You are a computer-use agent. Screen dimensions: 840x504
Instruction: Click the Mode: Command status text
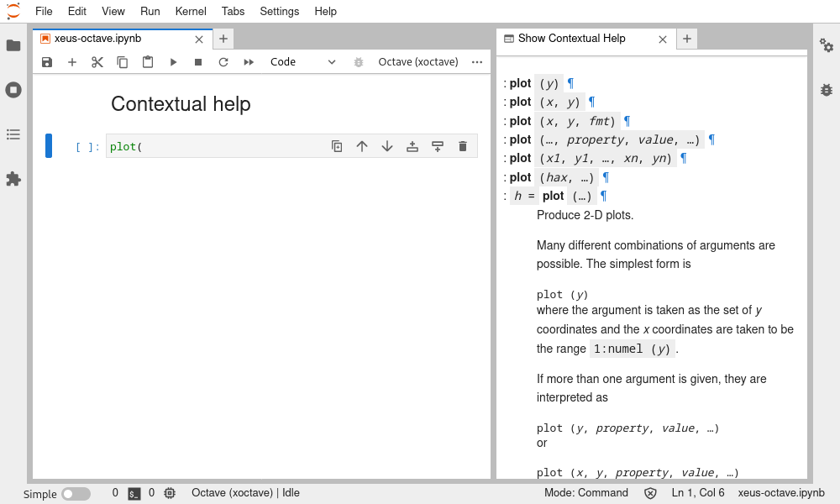[x=586, y=493]
